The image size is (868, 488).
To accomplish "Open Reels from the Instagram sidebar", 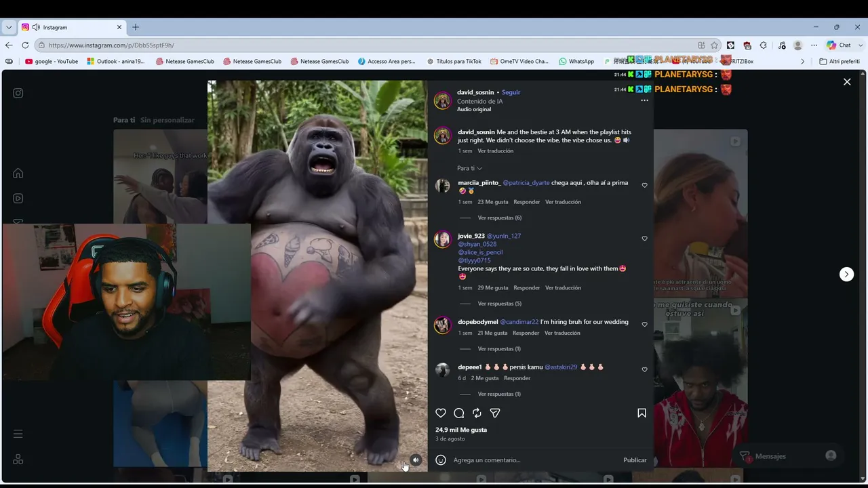I will coord(18,198).
